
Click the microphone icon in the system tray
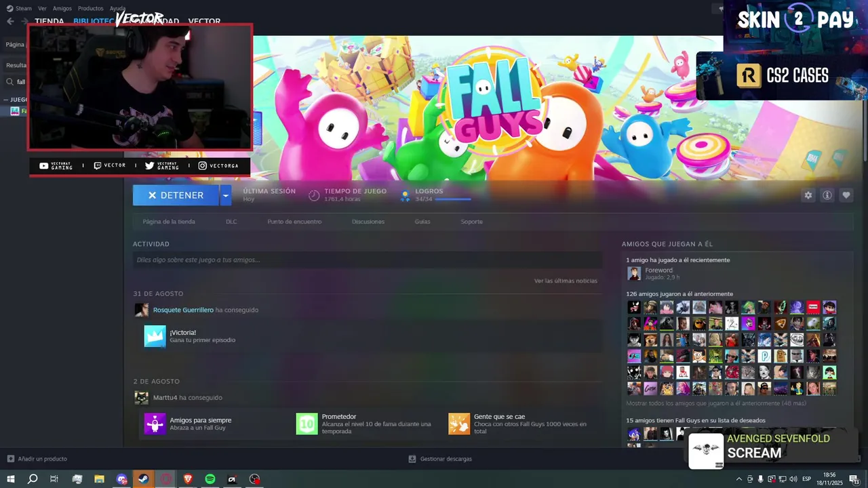click(760, 479)
